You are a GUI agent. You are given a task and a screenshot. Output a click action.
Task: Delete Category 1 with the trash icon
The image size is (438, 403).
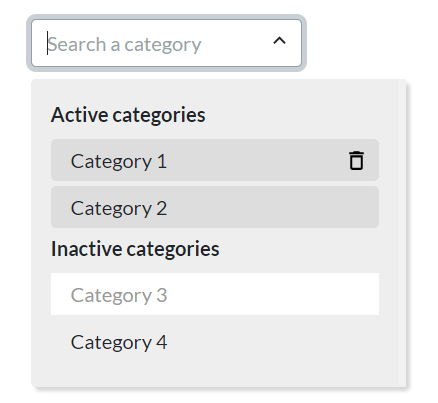point(356,160)
